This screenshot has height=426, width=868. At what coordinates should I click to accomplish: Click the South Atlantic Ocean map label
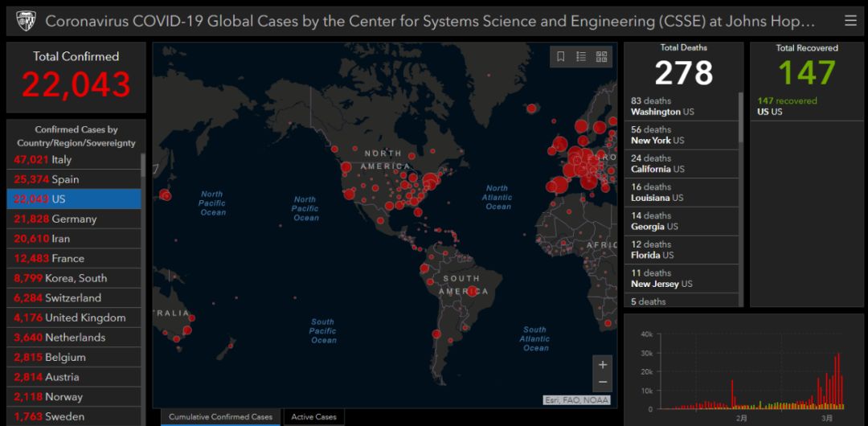pos(535,338)
